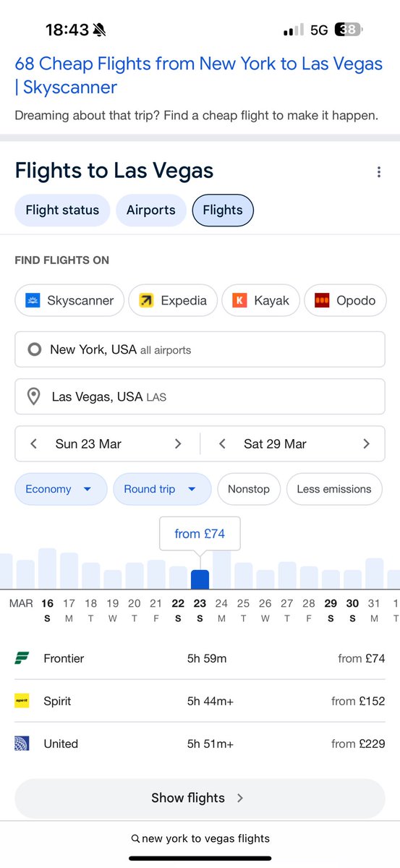The height and width of the screenshot is (868, 400).
Task: Edit the Las Vegas, USA destination field
Action: [x=200, y=396]
